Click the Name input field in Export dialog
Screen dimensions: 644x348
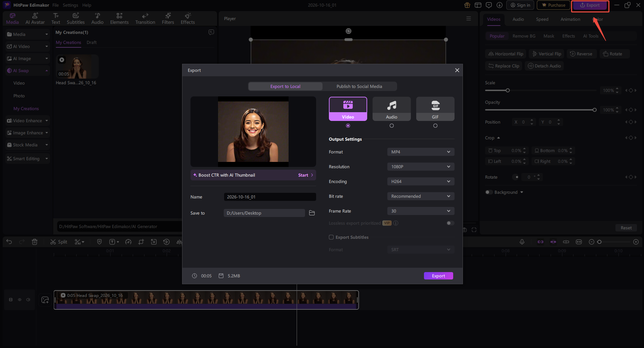tap(270, 197)
